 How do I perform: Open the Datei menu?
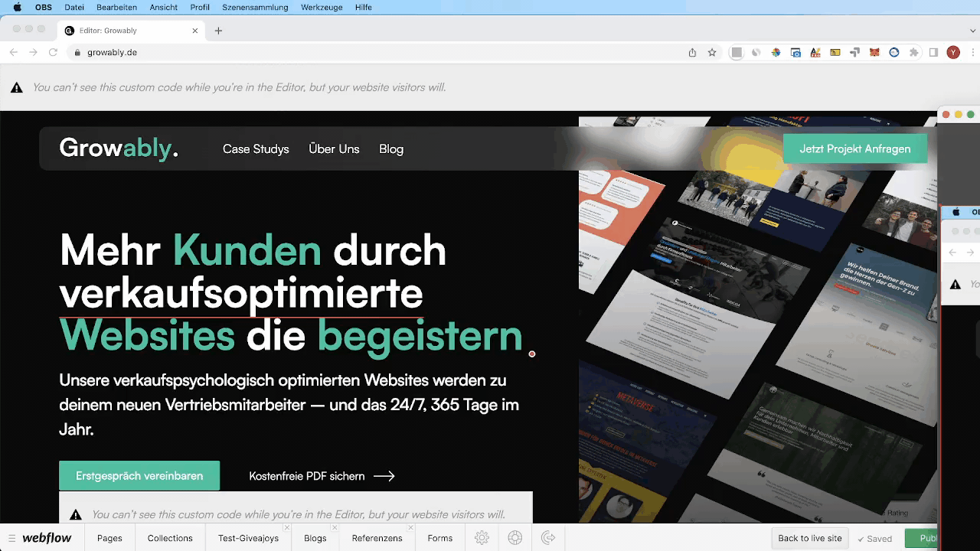(x=74, y=7)
